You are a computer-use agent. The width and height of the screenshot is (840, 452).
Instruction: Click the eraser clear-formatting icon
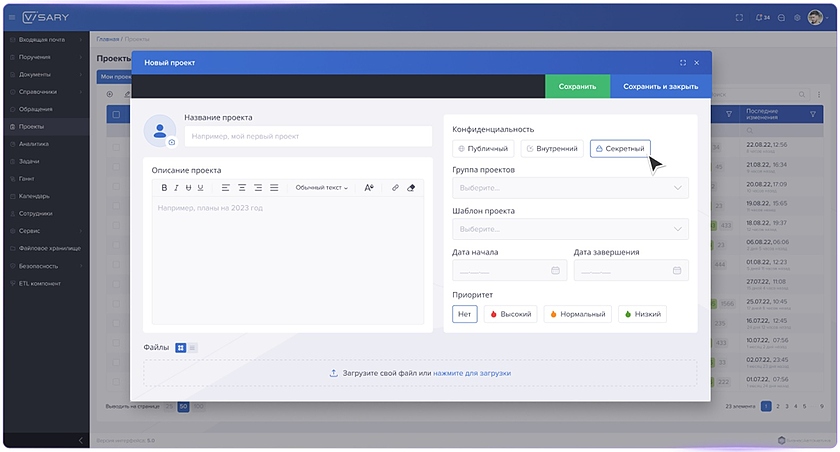tap(411, 187)
